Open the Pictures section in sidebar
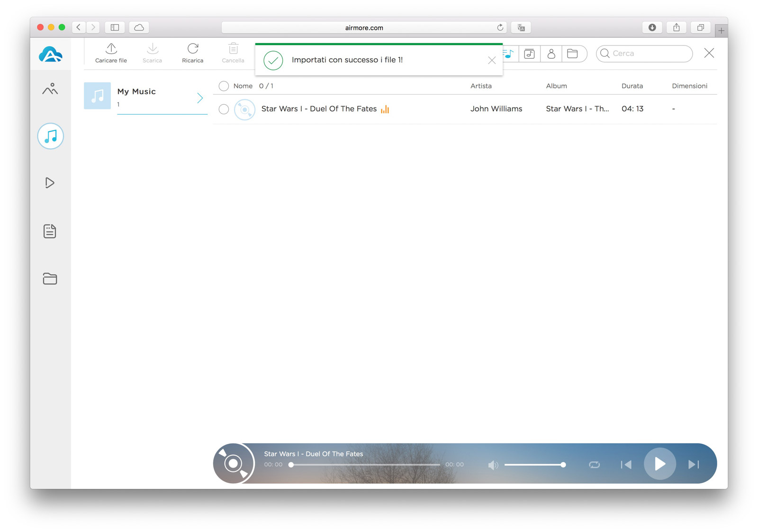The height and width of the screenshot is (532, 758). (50, 89)
